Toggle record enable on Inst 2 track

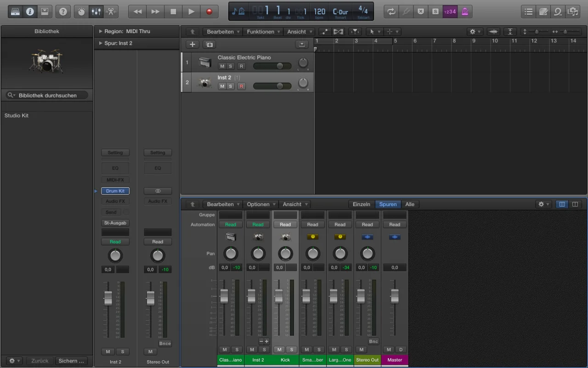241,86
